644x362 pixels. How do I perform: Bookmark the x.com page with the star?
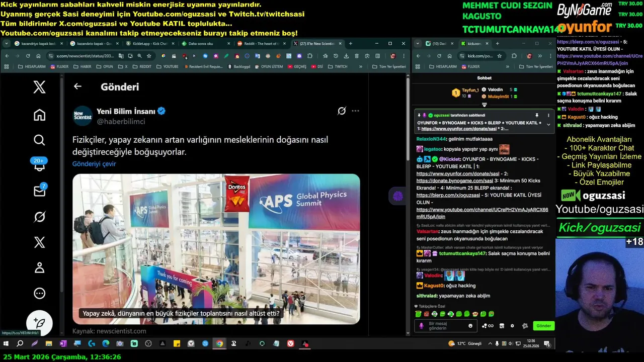point(149,56)
